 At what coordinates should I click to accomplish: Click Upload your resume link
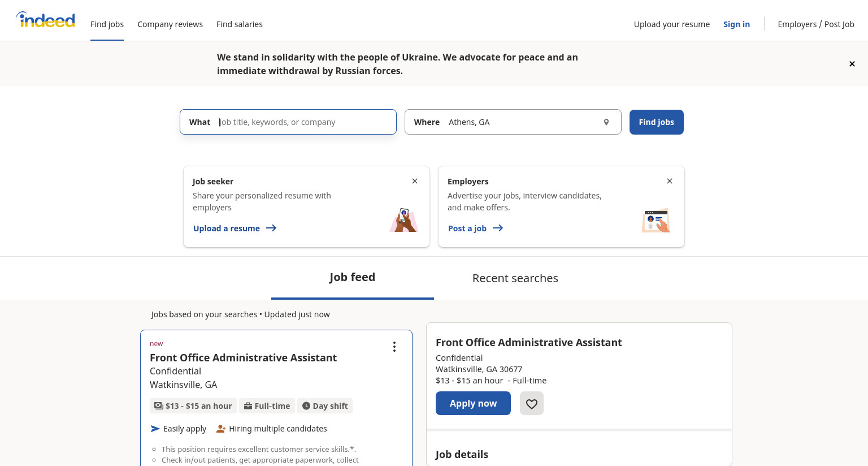[672, 24]
